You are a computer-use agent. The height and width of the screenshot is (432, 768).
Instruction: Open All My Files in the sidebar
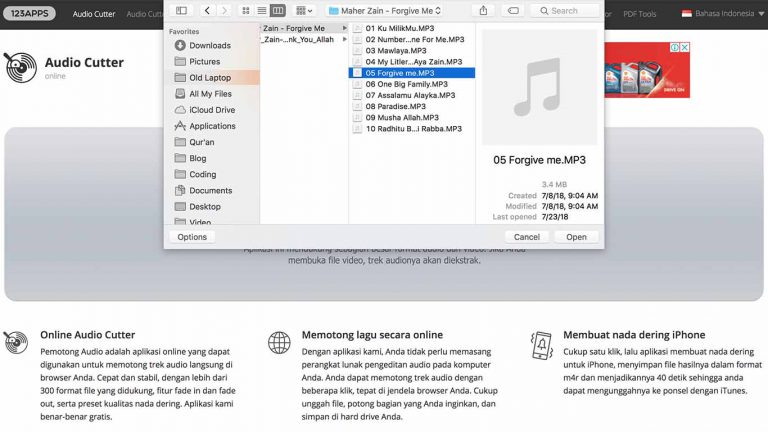(210, 94)
